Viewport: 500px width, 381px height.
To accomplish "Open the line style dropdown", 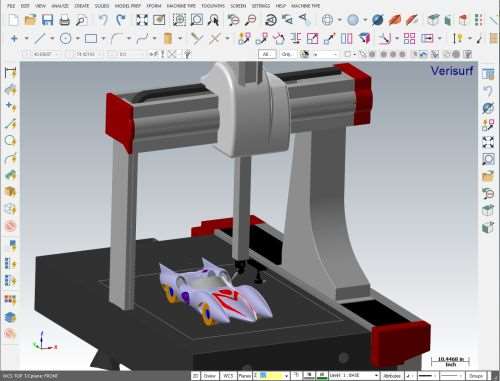I will (427, 376).
